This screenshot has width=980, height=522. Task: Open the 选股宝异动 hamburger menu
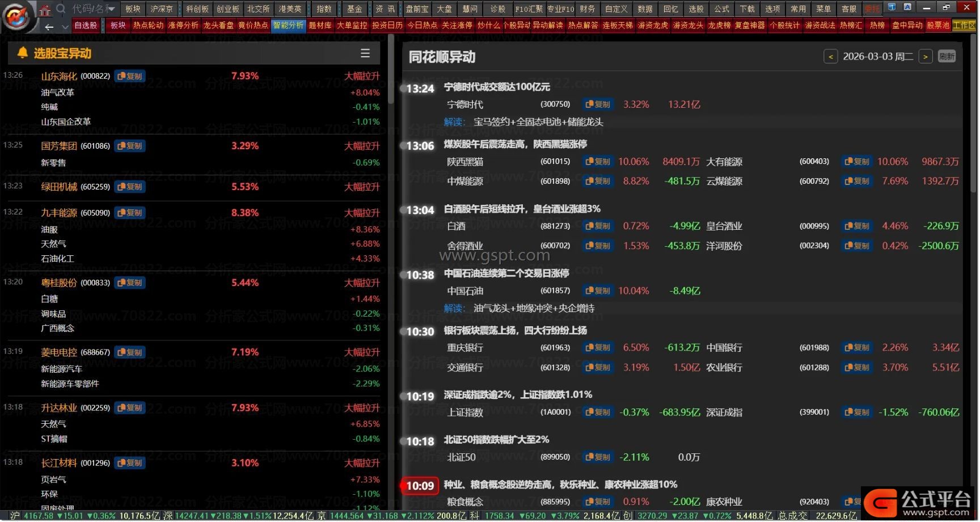[365, 53]
